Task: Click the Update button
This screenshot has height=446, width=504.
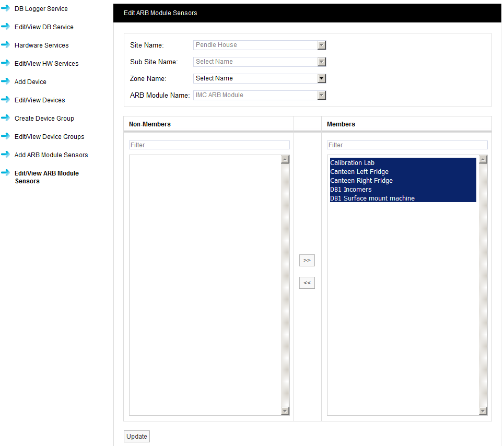Action: click(x=137, y=437)
